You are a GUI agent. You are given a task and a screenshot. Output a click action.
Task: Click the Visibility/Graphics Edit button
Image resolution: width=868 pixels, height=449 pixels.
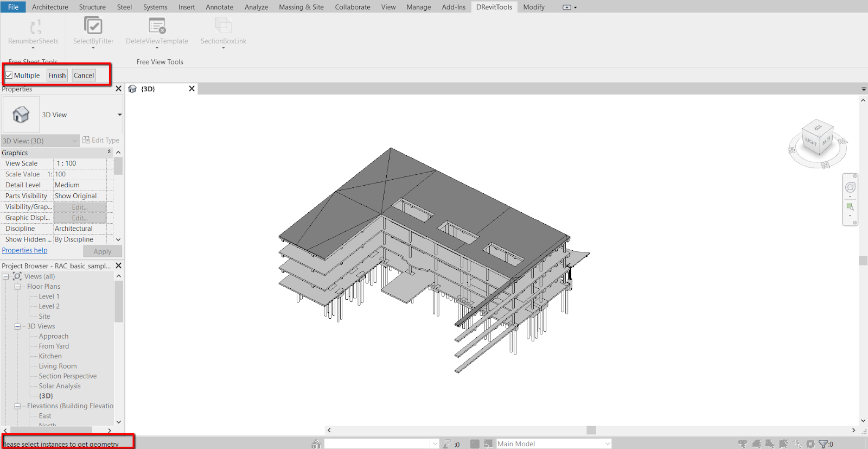(x=80, y=207)
